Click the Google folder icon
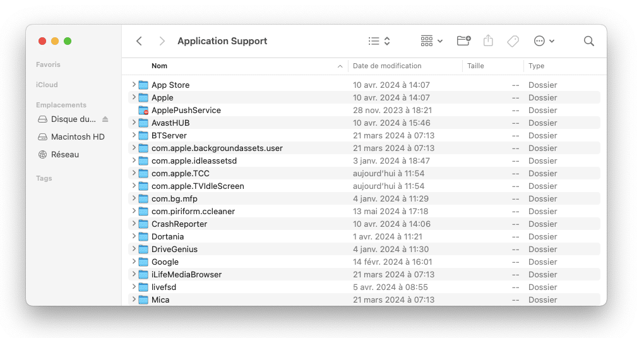Screen dimensions: 644x338 143,262
